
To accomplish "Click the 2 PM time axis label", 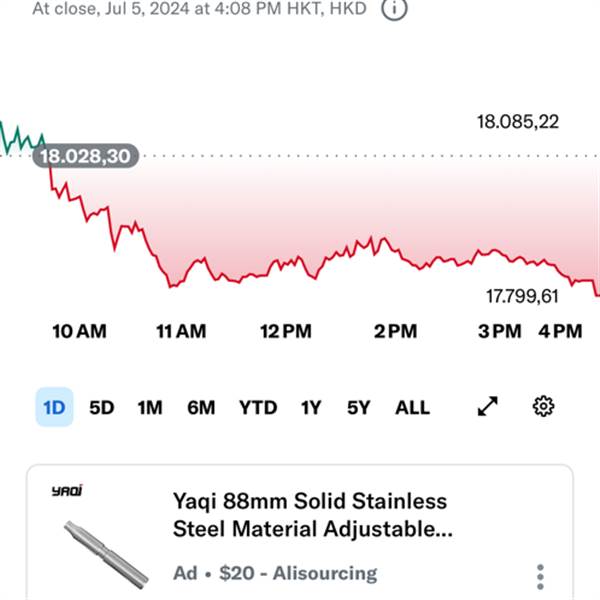I will coord(396,331).
